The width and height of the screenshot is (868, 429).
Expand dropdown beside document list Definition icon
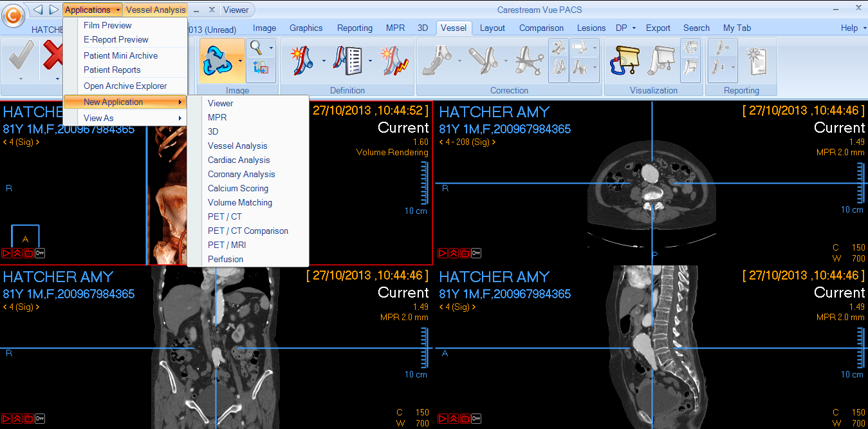[371, 61]
